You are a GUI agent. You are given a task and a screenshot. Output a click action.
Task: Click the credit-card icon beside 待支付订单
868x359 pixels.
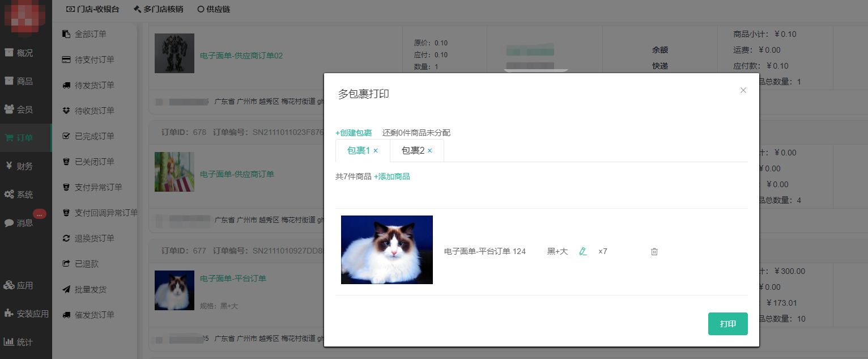[x=66, y=60]
